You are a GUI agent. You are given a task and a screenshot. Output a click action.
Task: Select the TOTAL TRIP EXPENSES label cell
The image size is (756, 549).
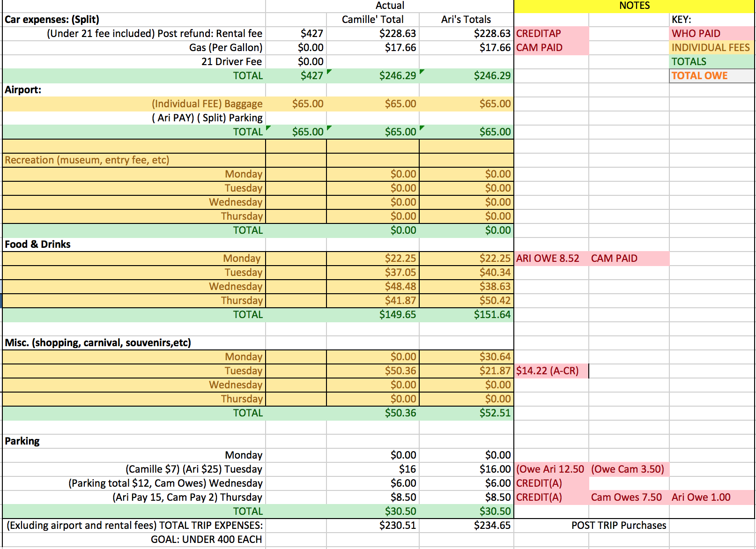(x=134, y=526)
